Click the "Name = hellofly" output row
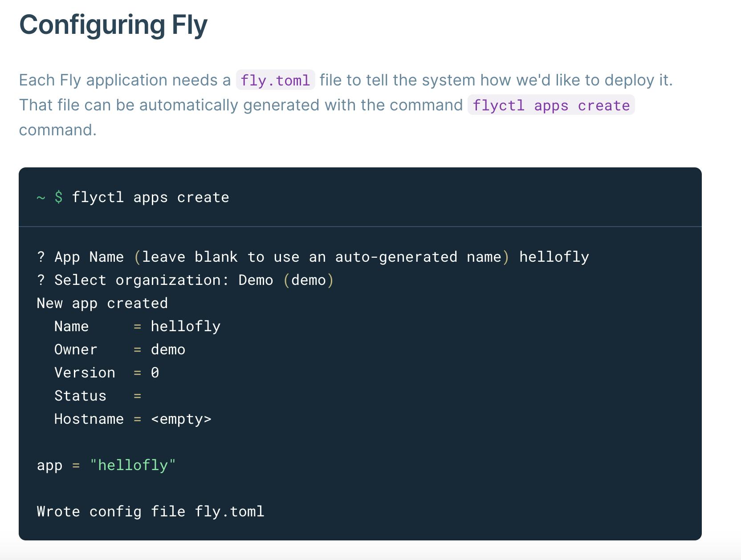The image size is (741, 560). tap(138, 326)
